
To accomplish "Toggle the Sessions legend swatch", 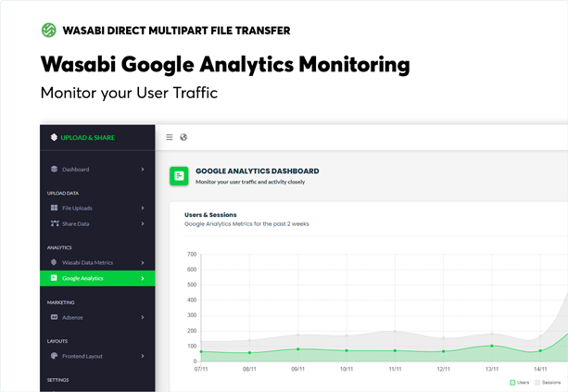I will 537,382.
